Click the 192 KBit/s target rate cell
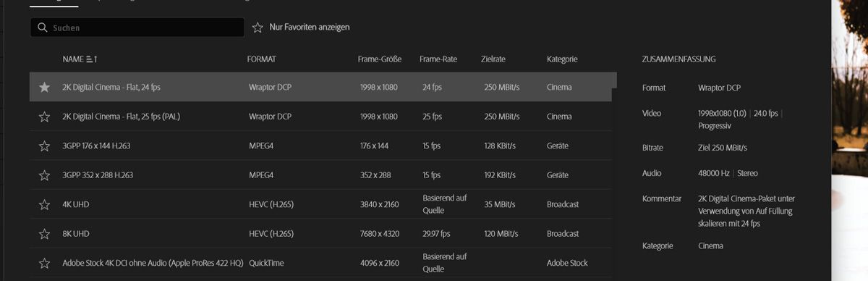 (500, 175)
